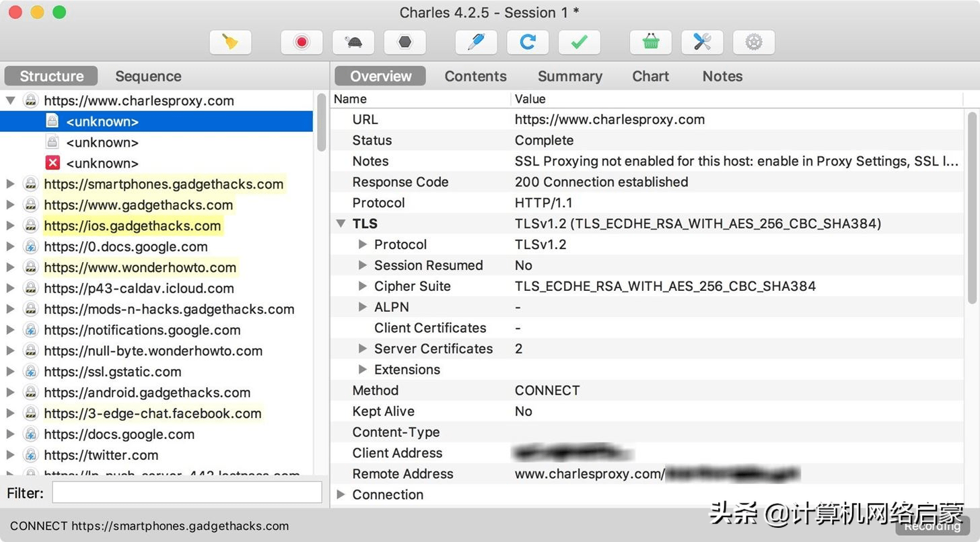Click the Remote Address row label
This screenshot has height=542, width=980.
coord(403,474)
